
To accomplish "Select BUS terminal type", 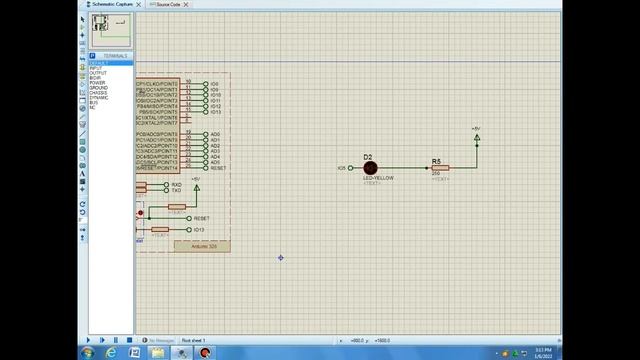I will coord(94,102).
